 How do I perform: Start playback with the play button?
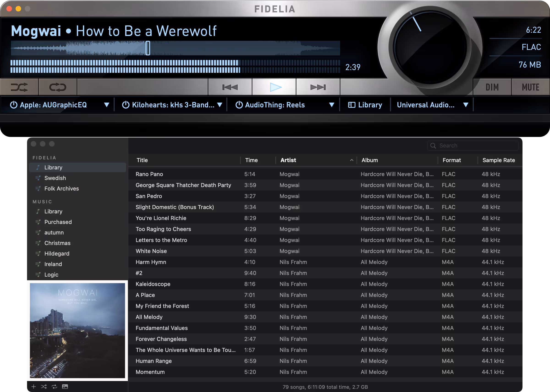click(x=274, y=87)
